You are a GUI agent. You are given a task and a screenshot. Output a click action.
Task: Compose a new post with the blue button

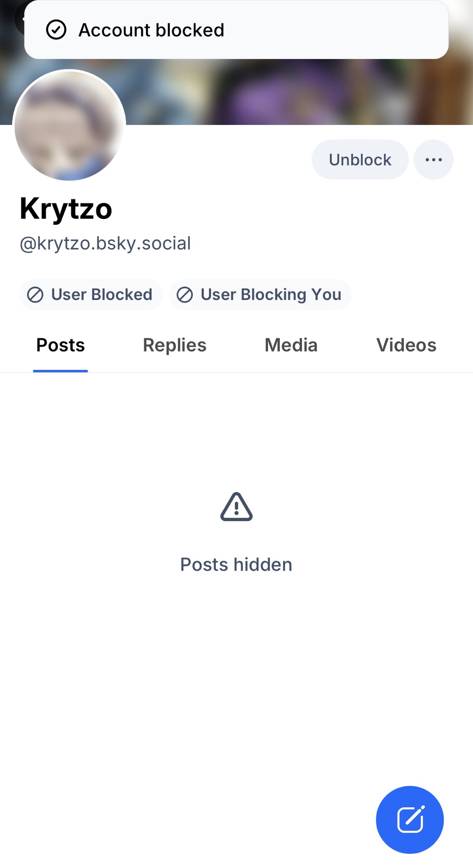pyautogui.click(x=410, y=819)
